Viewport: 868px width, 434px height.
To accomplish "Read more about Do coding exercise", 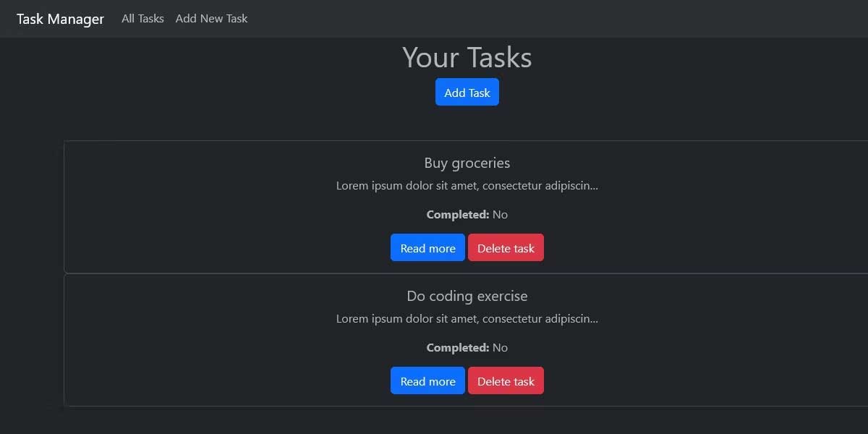I will [x=427, y=381].
